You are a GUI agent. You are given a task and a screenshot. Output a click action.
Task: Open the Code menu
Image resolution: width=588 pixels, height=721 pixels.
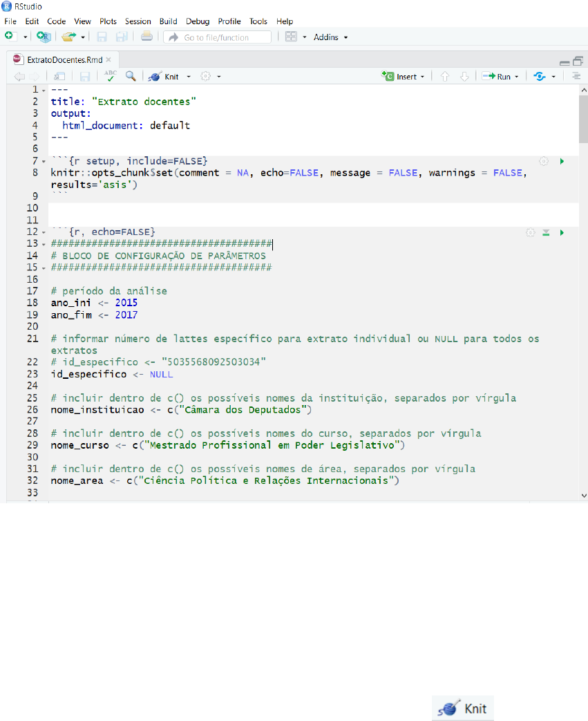point(56,21)
